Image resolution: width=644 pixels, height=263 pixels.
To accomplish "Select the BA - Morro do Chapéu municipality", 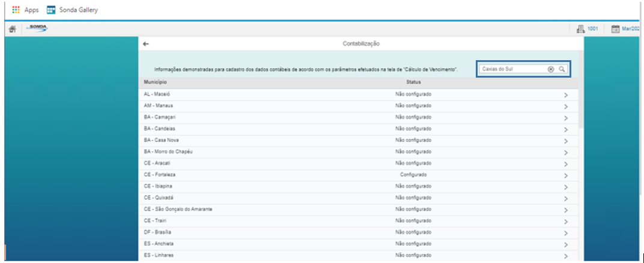I will click(168, 152).
